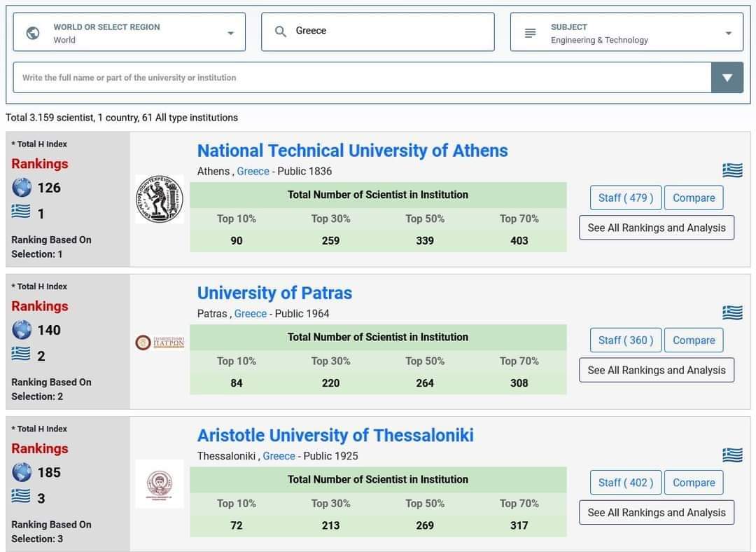This screenshot has width=756, height=552.
Task: Click Top 70% value 308
Action: (x=519, y=383)
